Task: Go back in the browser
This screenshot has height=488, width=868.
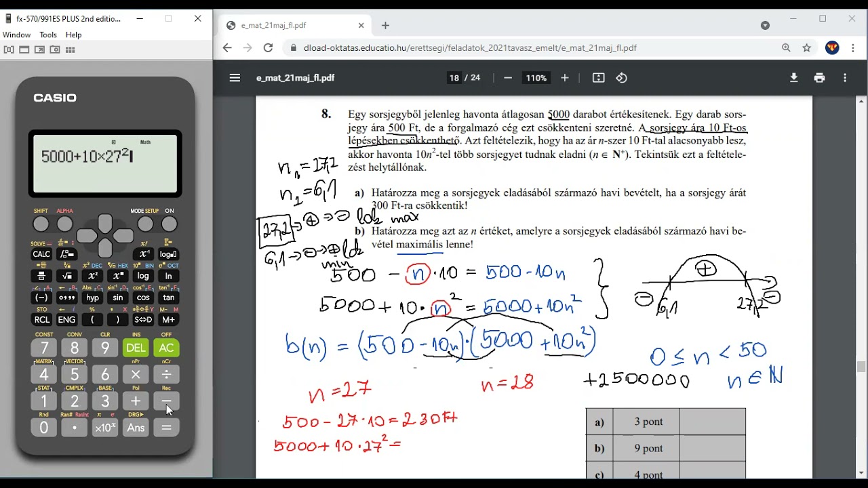Action: 227,48
